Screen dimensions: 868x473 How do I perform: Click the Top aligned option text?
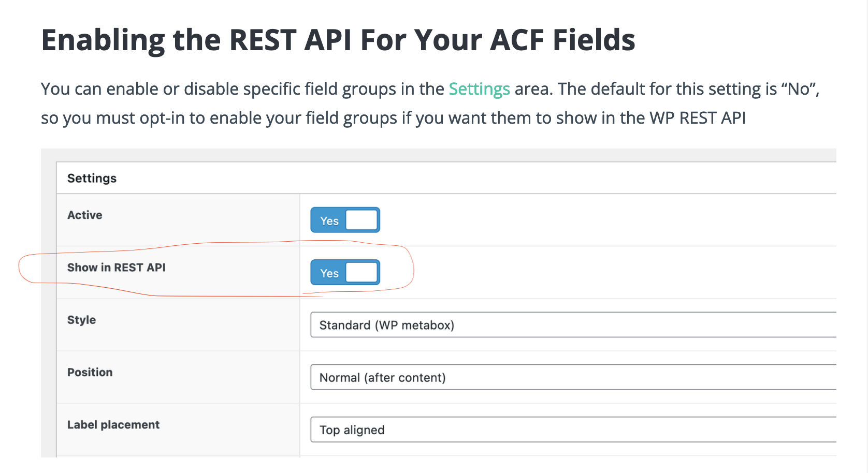coord(352,430)
